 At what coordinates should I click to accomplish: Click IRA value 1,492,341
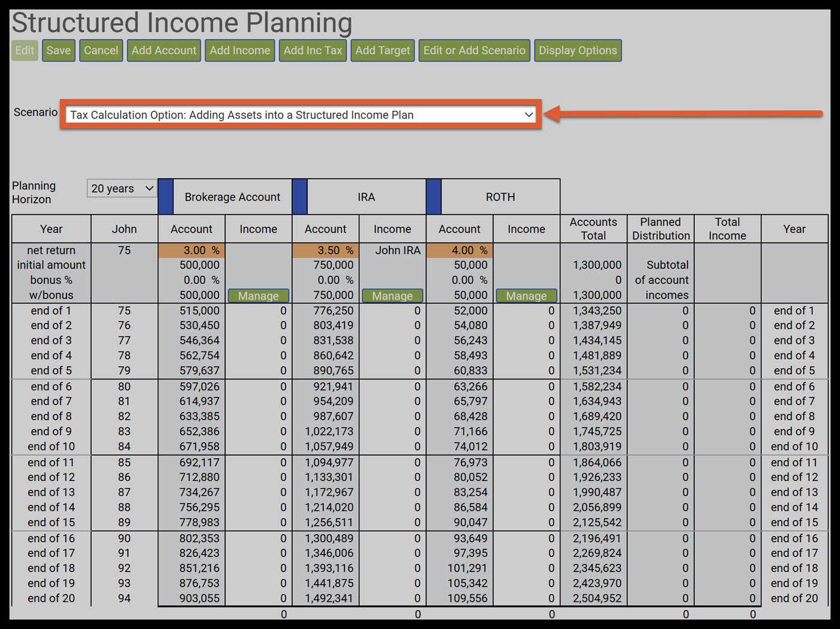click(329, 598)
